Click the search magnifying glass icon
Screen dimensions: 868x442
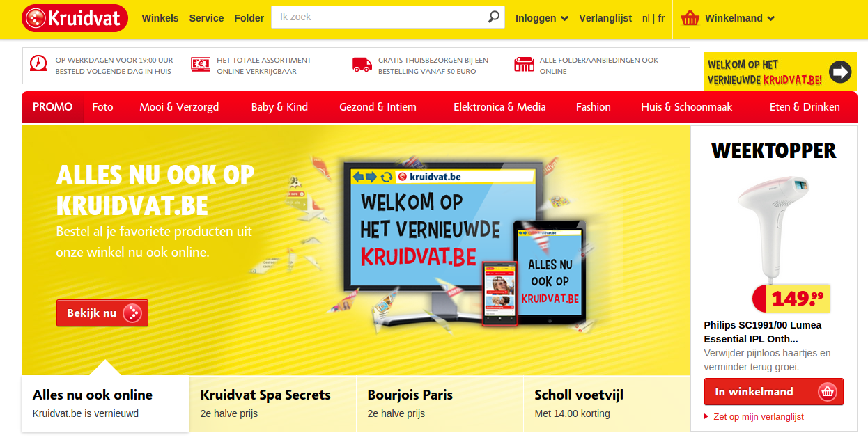point(493,17)
